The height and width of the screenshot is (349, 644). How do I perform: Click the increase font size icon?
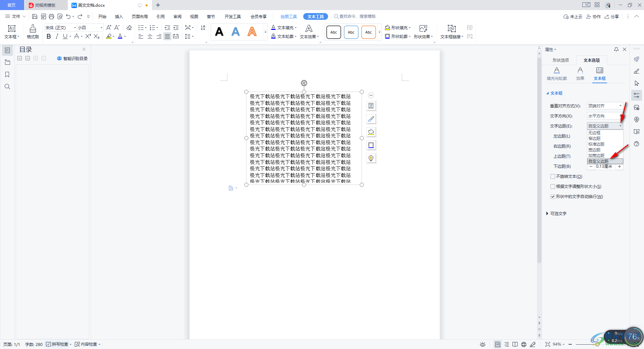pos(109,28)
